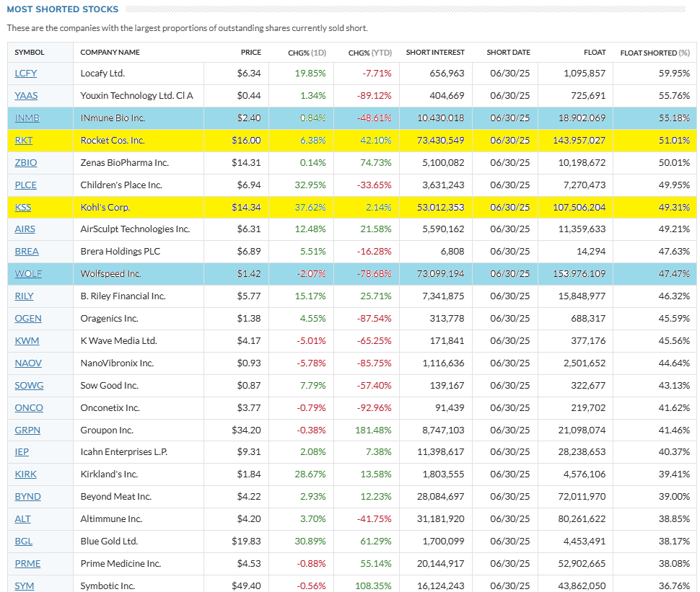The height and width of the screenshot is (592, 700).
Task: Click the Youxin Technology Ltd. Cl A name
Action: (x=136, y=95)
